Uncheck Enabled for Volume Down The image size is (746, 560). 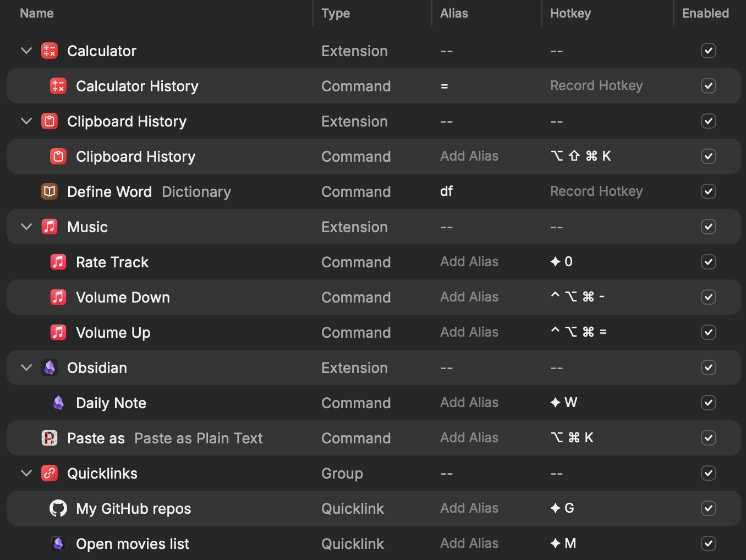point(709,297)
